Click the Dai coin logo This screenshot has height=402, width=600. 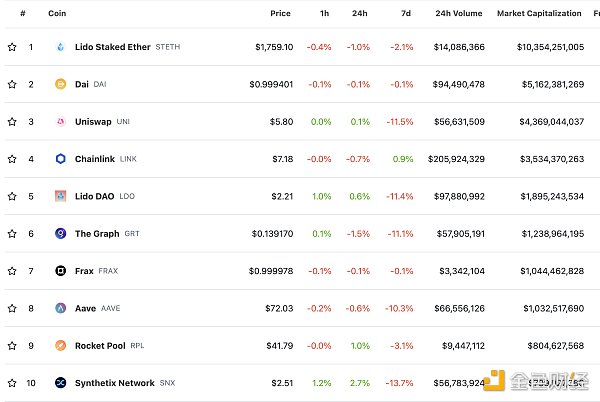pos(60,84)
